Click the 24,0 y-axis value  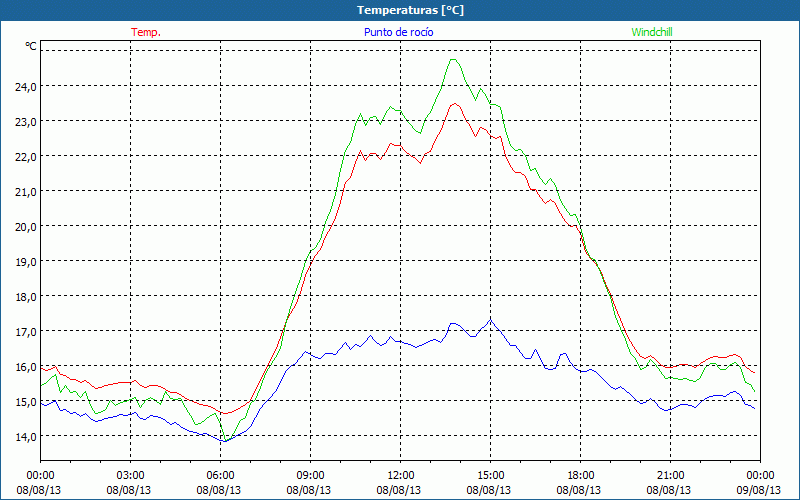point(26,87)
